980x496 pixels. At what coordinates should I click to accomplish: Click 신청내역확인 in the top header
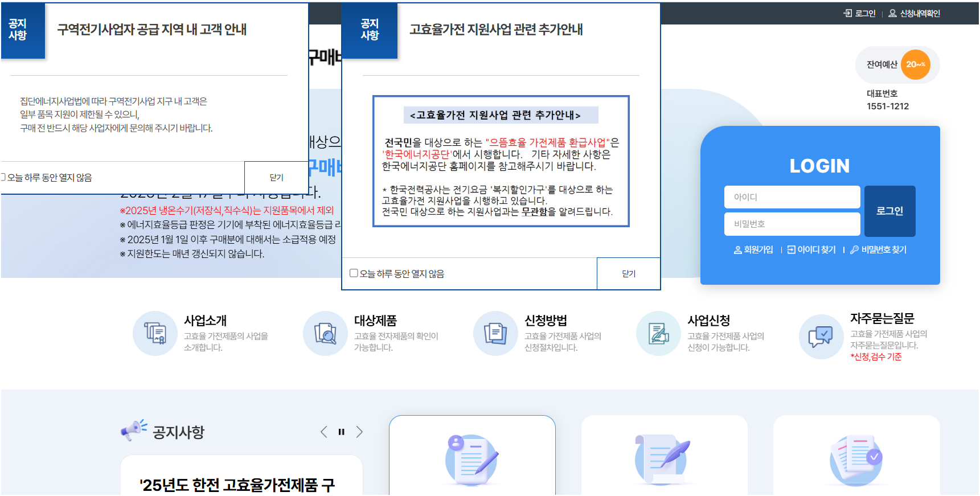coord(920,13)
